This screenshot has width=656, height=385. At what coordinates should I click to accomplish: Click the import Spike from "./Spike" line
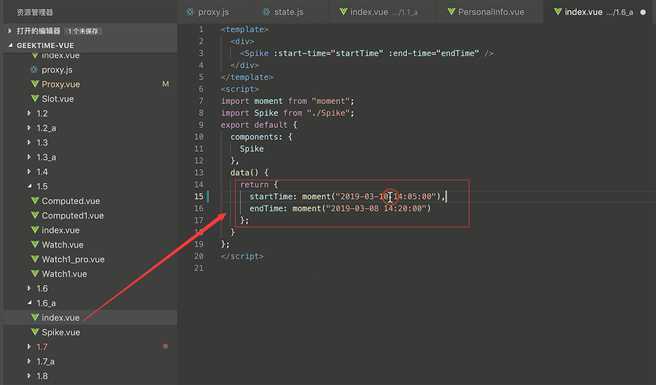287,113
